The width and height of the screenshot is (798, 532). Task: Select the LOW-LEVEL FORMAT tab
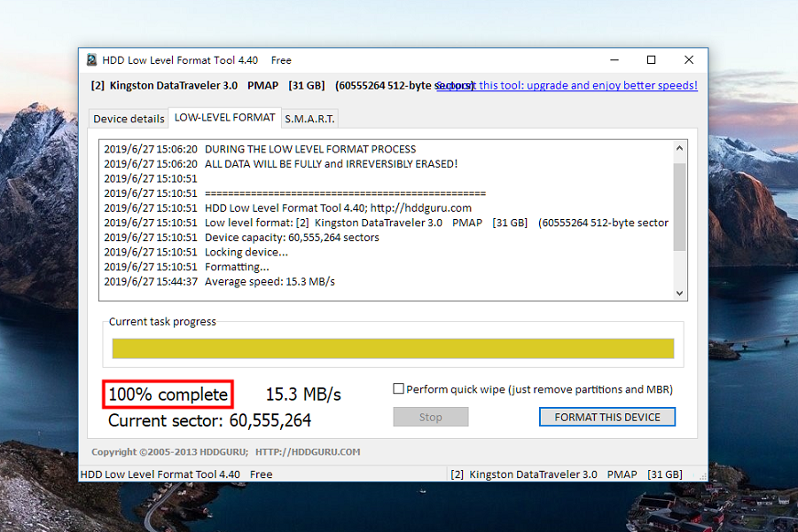(223, 118)
